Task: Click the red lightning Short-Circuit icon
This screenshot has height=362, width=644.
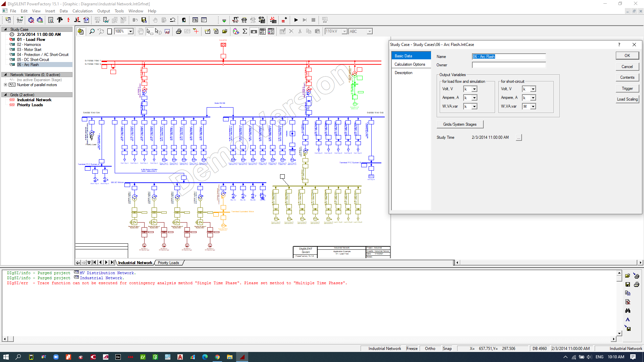Action: pyautogui.click(x=68, y=20)
